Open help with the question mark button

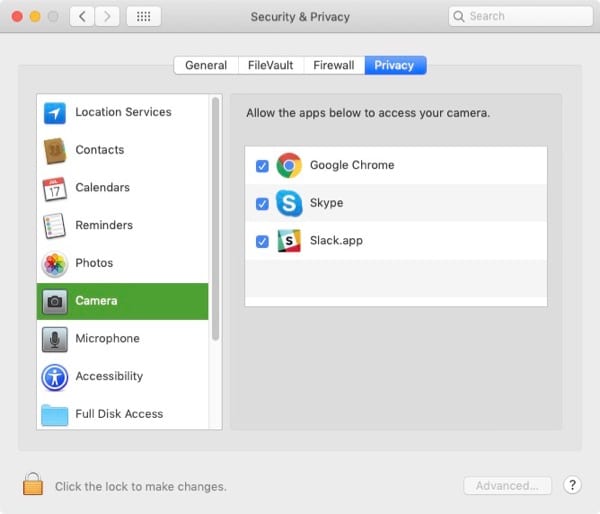pyautogui.click(x=572, y=485)
